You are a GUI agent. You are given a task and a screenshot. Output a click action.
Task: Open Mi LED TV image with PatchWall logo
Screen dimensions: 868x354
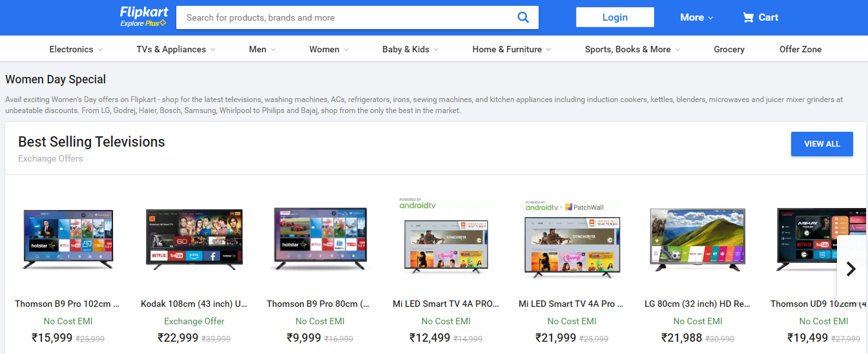572,240
